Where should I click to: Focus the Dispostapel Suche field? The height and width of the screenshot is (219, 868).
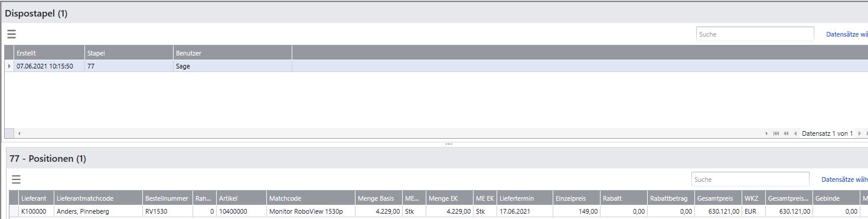[x=755, y=34]
